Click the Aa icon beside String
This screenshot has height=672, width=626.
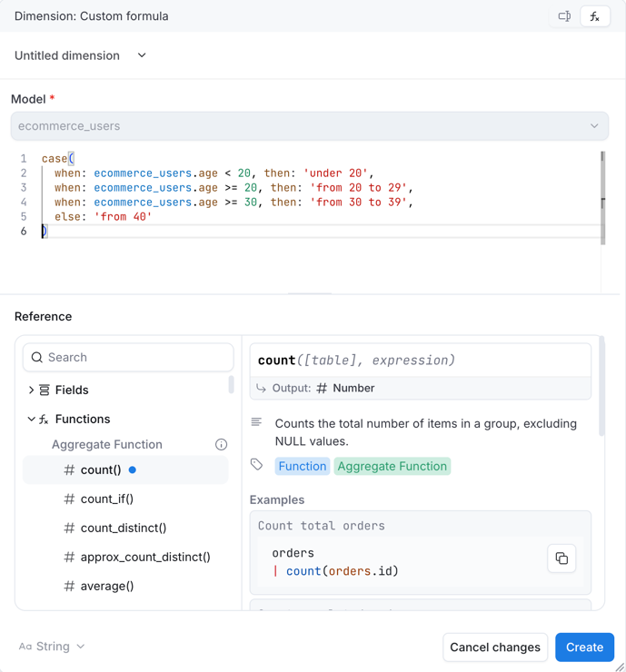coord(25,647)
